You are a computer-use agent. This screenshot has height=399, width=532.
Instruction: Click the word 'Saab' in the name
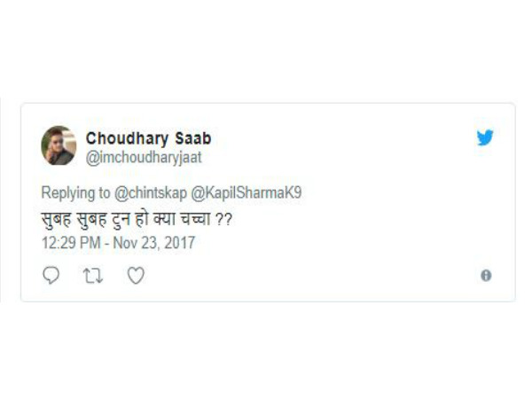point(193,138)
